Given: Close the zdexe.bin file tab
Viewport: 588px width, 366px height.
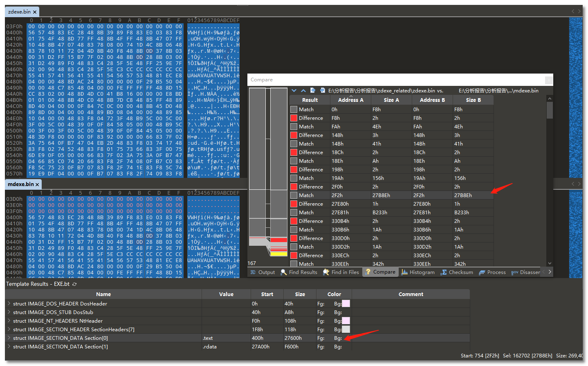Looking at the screenshot, I should coord(35,12).
